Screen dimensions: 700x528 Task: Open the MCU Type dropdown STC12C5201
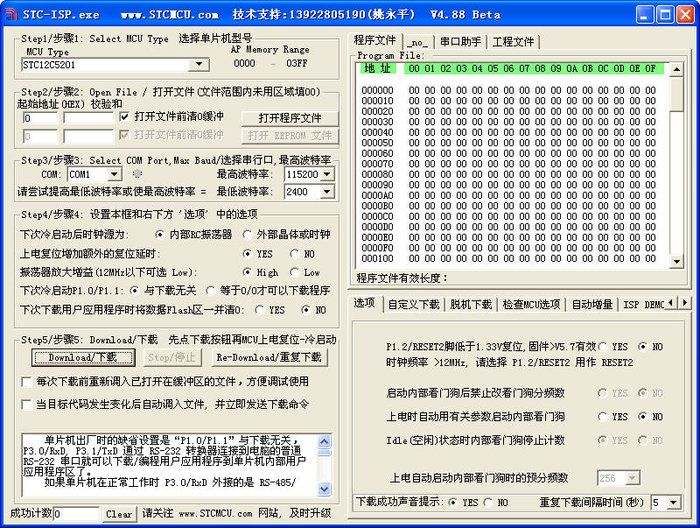click(x=199, y=65)
